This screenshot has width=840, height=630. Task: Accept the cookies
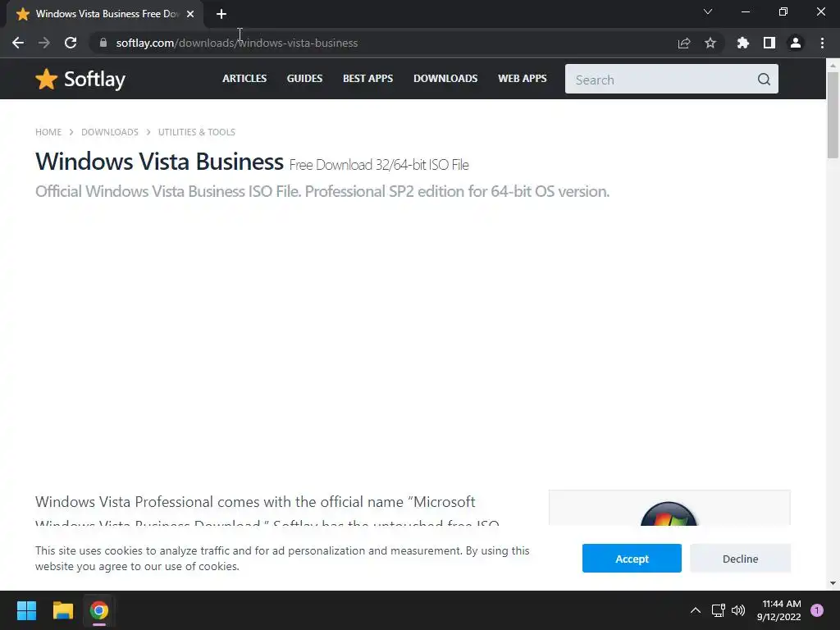(x=632, y=558)
